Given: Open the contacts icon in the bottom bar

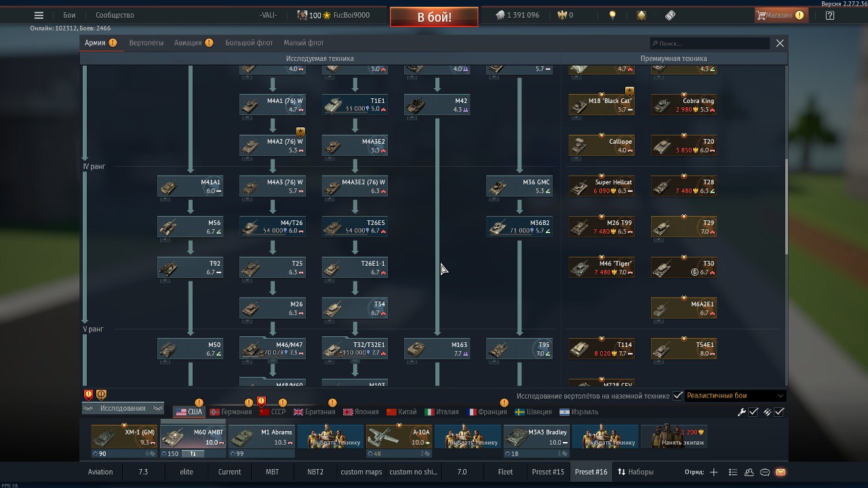Looking at the screenshot, I should [x=749, y=472].
